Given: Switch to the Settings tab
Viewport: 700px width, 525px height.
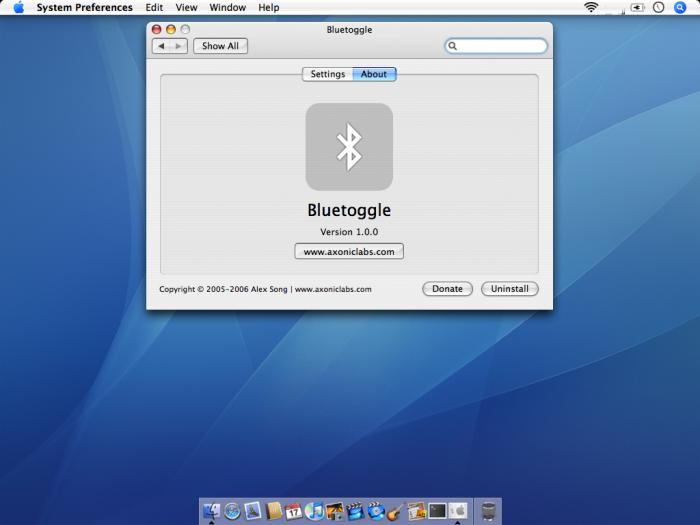Looking at the screenshot, I should tap(328, 74).
